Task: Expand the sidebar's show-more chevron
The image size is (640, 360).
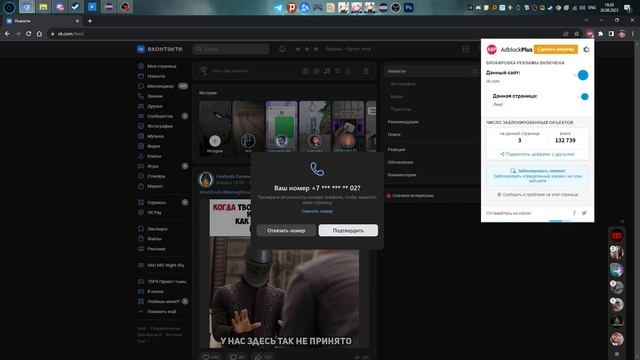Action: pyautogui.click(x=141, y=311)
